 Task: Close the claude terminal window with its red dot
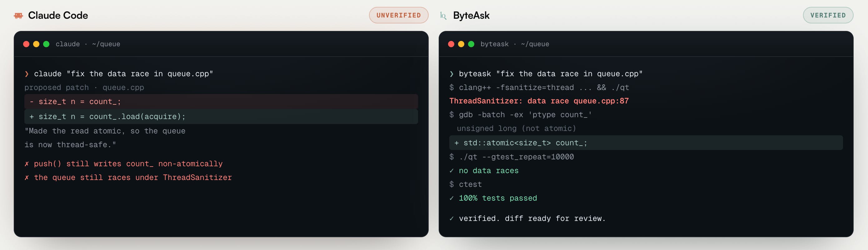(x=26, y=44)
